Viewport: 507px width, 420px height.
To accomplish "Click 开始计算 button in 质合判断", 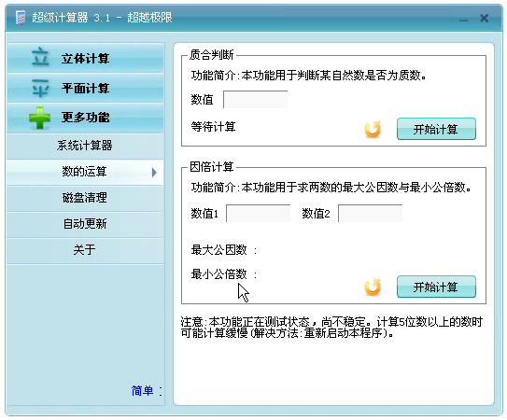I will coord(436,129).
